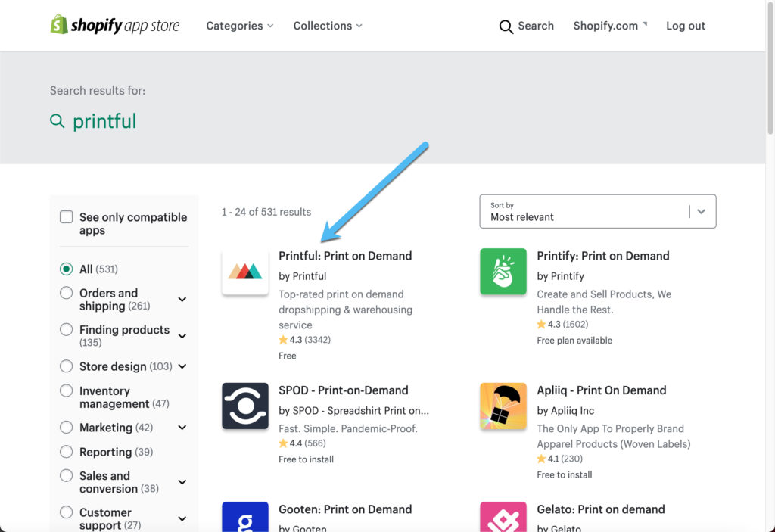Open the Categories menu
Viewport: 775px width, 532px height.
(239, 26)
